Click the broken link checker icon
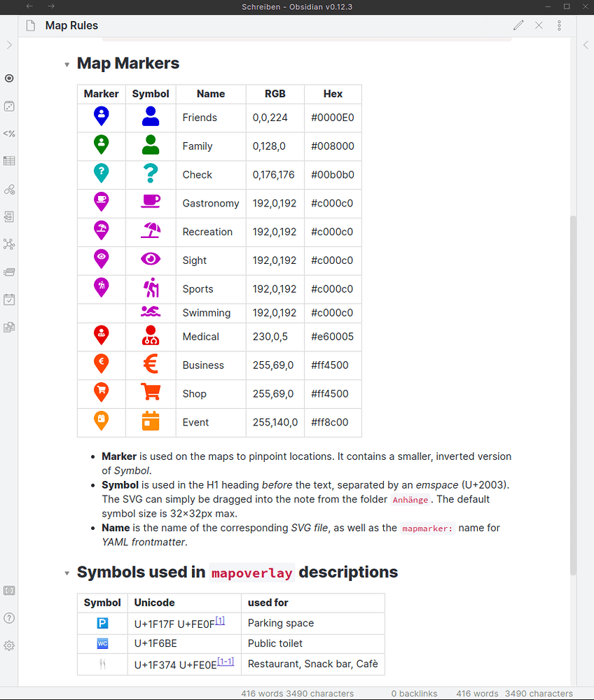The width and height of the screenshot is (594, 700). [9, 189]
